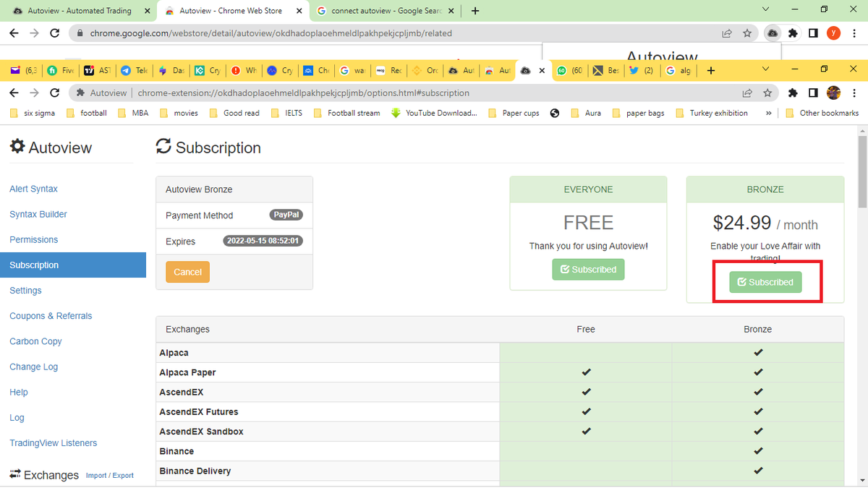This screenshot has width=868, height=488.
Task: Open Coupons & Referrals page
Action: 51,316
